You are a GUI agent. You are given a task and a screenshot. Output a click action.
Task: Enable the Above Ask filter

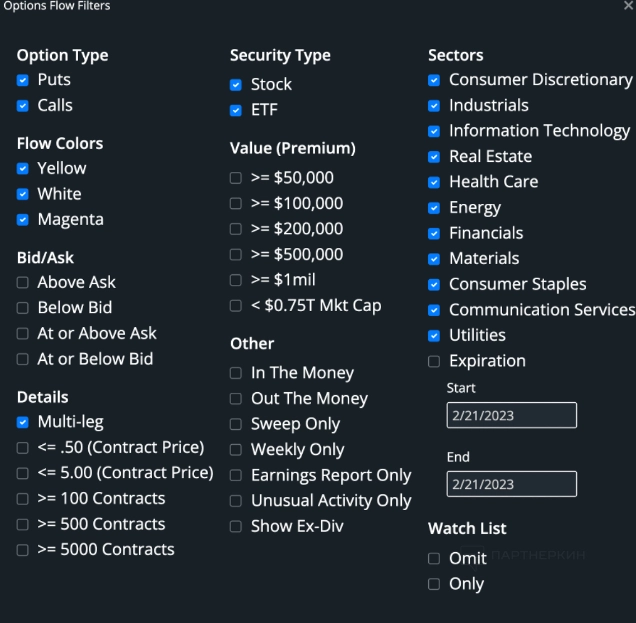tap(23, 283)
